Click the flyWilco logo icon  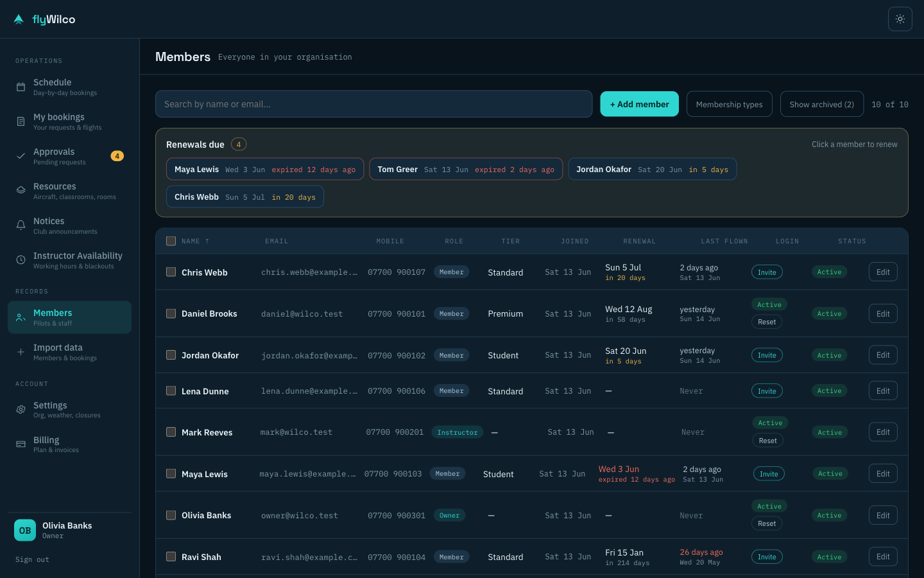(19, 19)
